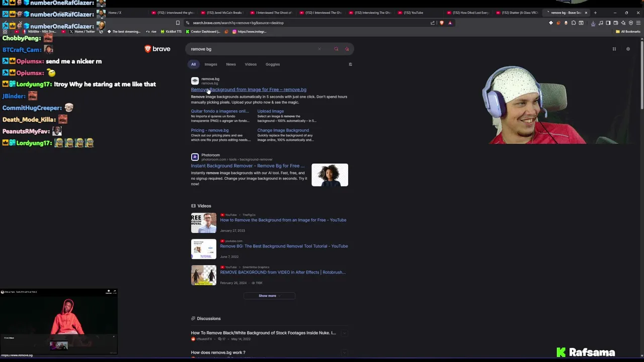The width and height of the screenshot is (644, 362).
Task: Clear the search query with the X icon
Action: (x=319, y=49)
